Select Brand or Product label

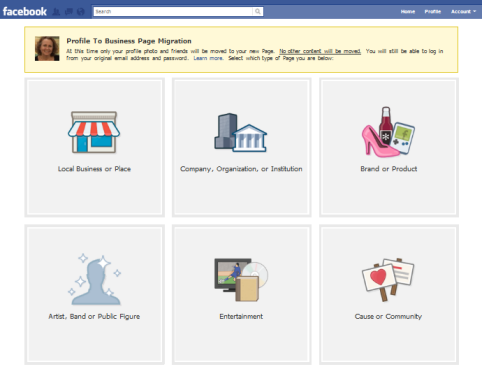coord(389,169)
